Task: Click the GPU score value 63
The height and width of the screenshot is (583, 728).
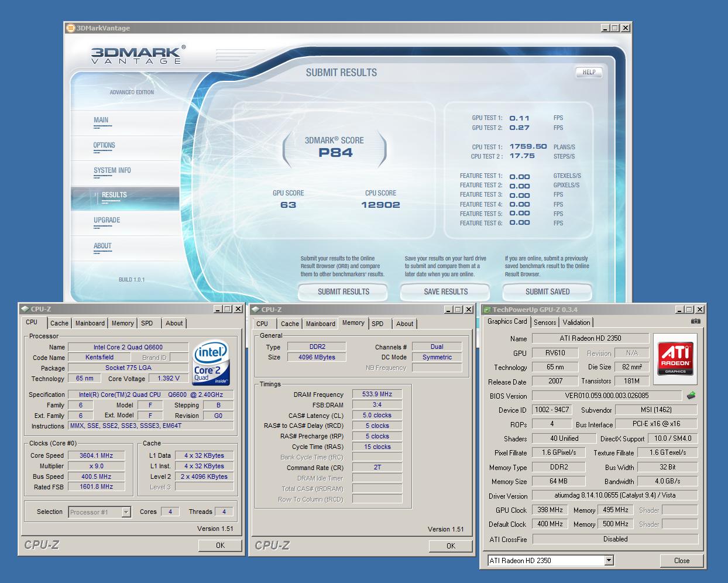Action: pyautogui.click(x=289, y=205)
